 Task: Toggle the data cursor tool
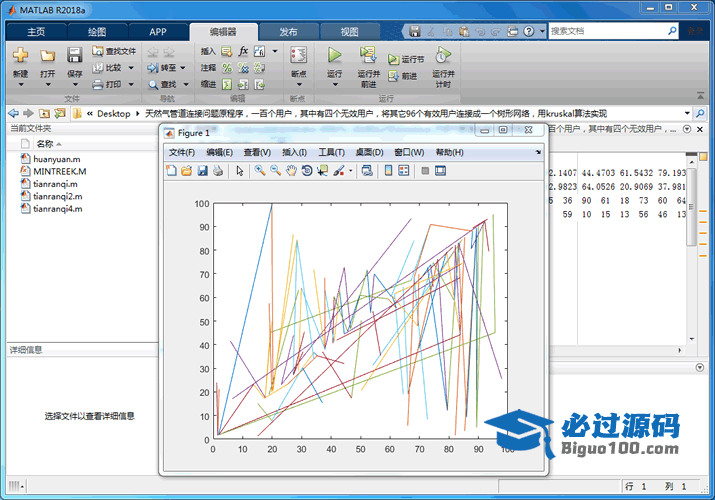322,171
